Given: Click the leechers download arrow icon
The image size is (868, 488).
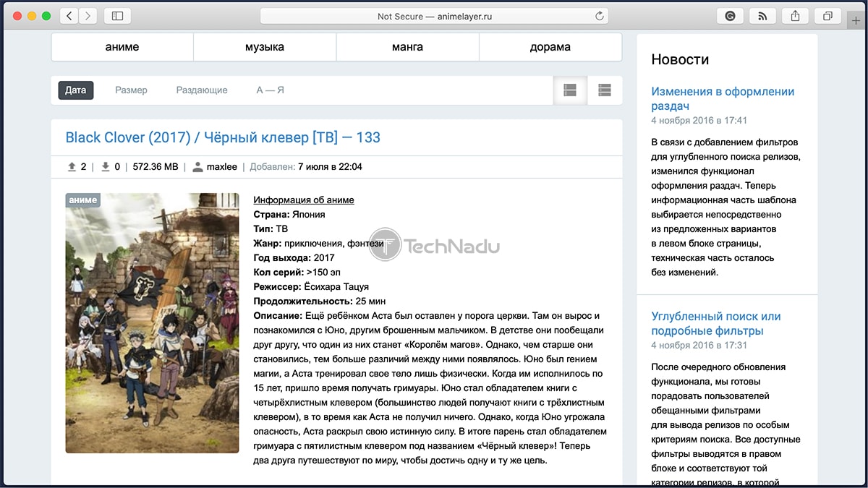Looking at the screenshot, I should pos(106,167).
